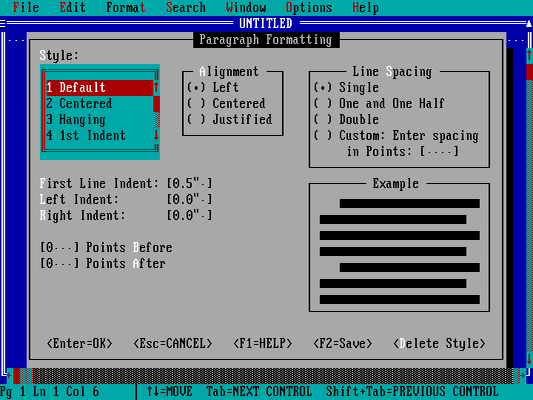Click the horizontal scrollbar right arrow
Viewport: 533px width, 400px height.
522,375
